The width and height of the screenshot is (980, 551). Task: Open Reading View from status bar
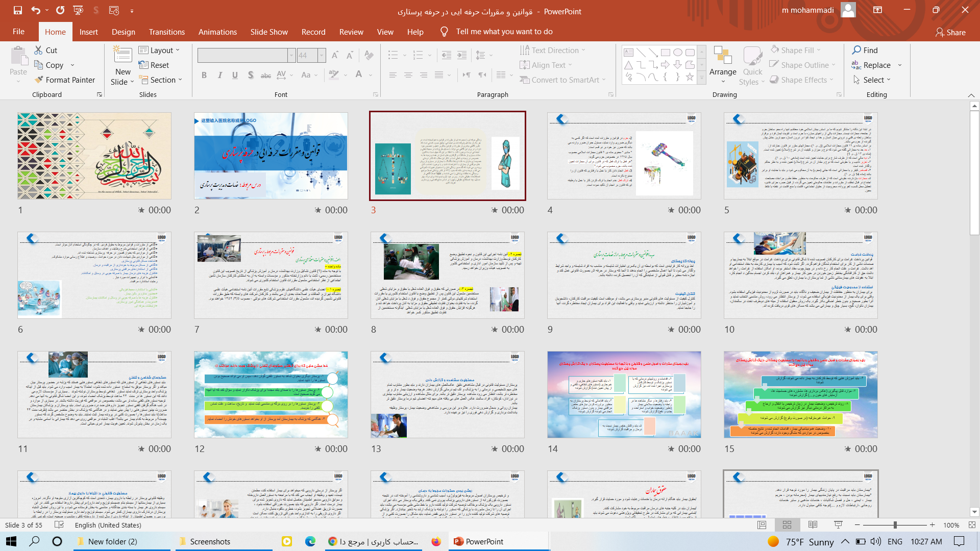(x=813, y=525)
